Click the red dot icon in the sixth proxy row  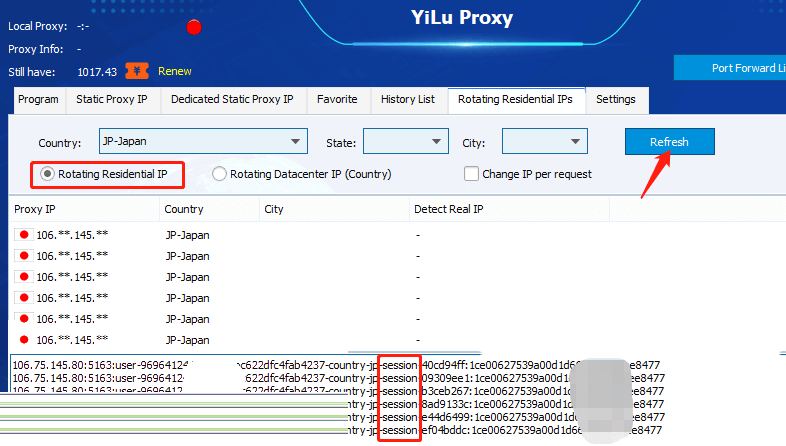(24, 340)
